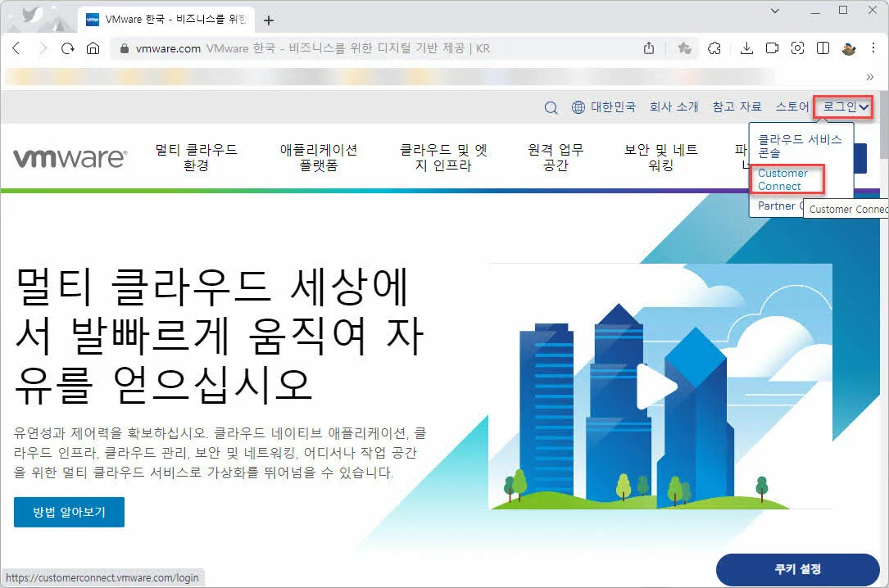Expand the tab search chevron near window controls
Screen dimensions: 889x588
coord(773,11)
